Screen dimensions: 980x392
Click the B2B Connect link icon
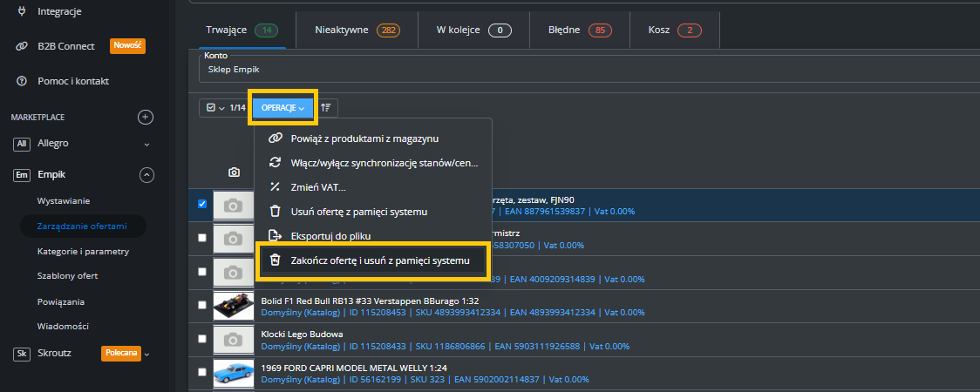tap(20, 46)
